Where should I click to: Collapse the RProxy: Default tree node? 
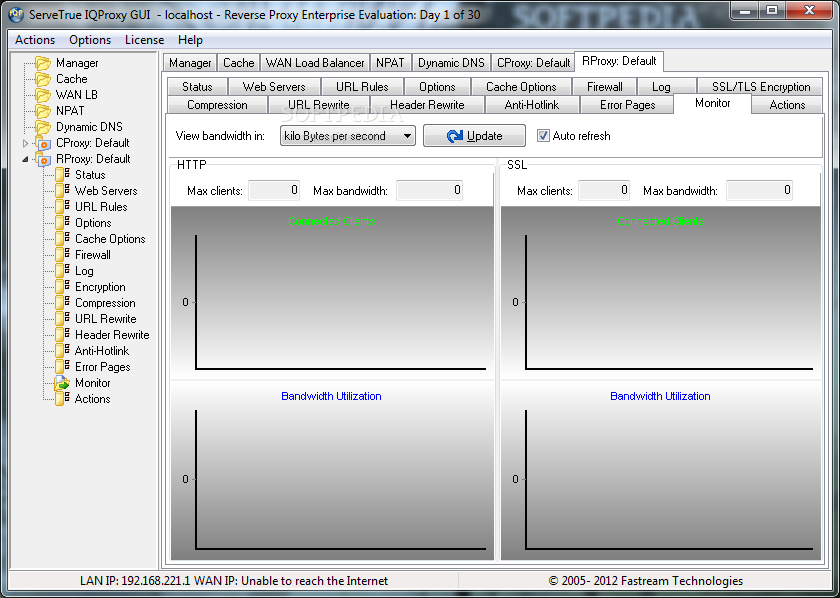coord(25,159)
